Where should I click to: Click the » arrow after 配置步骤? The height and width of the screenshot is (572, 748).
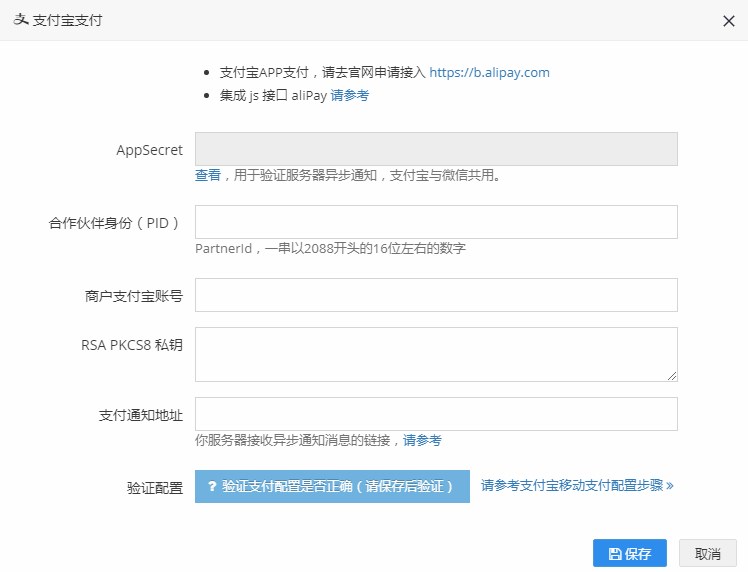(670, 486)
